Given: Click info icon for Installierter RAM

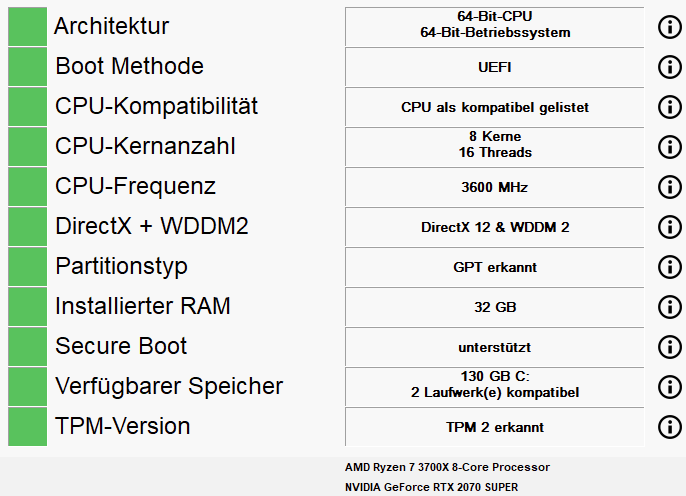Looking at the screenshot, I should [x=670, y=307].
